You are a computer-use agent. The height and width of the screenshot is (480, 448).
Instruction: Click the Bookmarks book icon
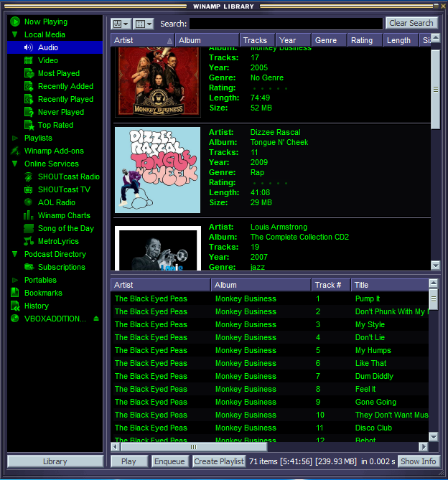(15, 293)
